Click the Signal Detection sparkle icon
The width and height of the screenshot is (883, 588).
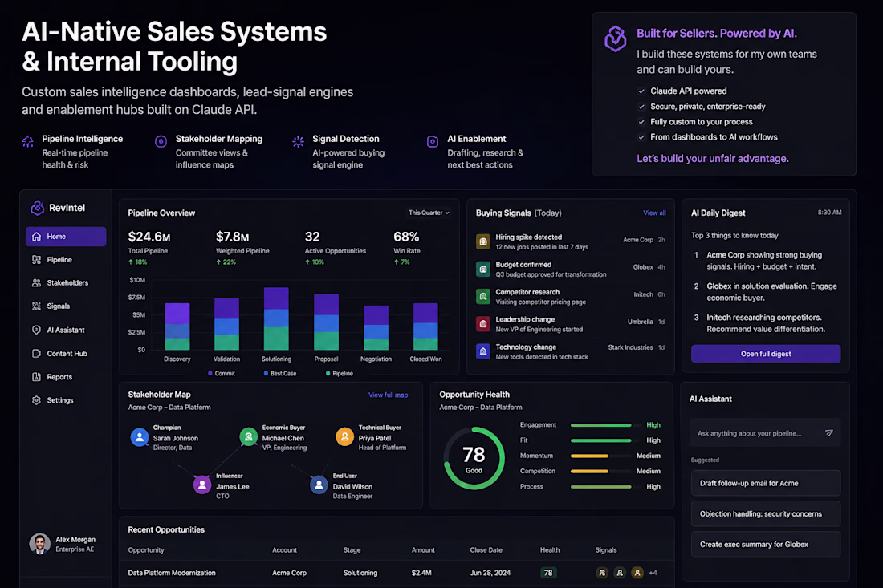[299, 141]
